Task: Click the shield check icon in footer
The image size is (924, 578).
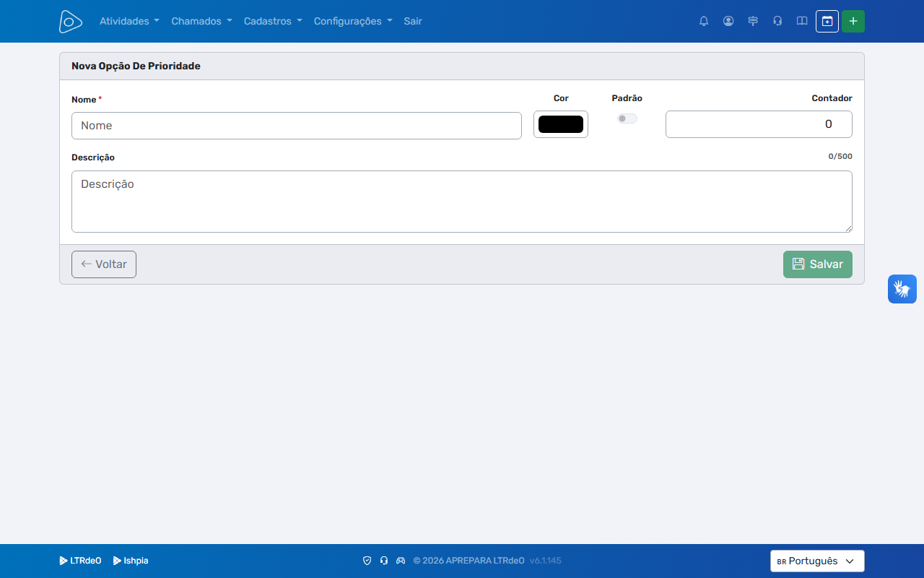Action: (x=367, y=561)
